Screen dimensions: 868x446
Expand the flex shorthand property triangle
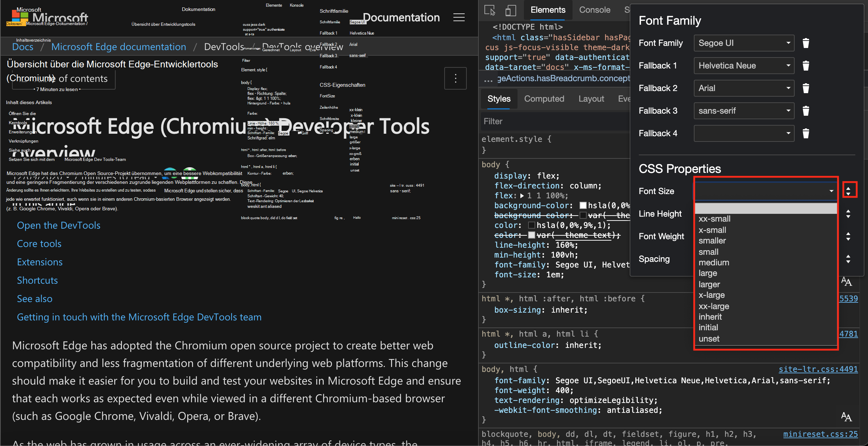[522, 196]
